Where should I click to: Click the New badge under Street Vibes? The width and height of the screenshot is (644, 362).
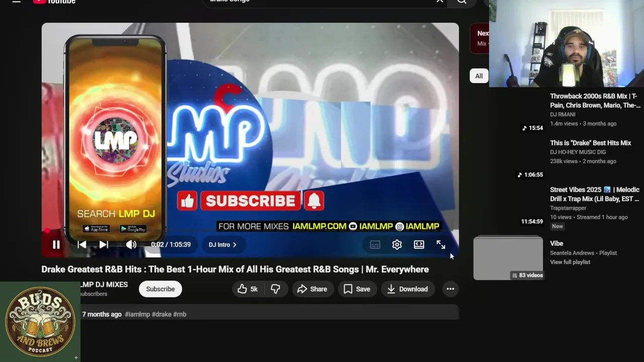coord(557,226)
